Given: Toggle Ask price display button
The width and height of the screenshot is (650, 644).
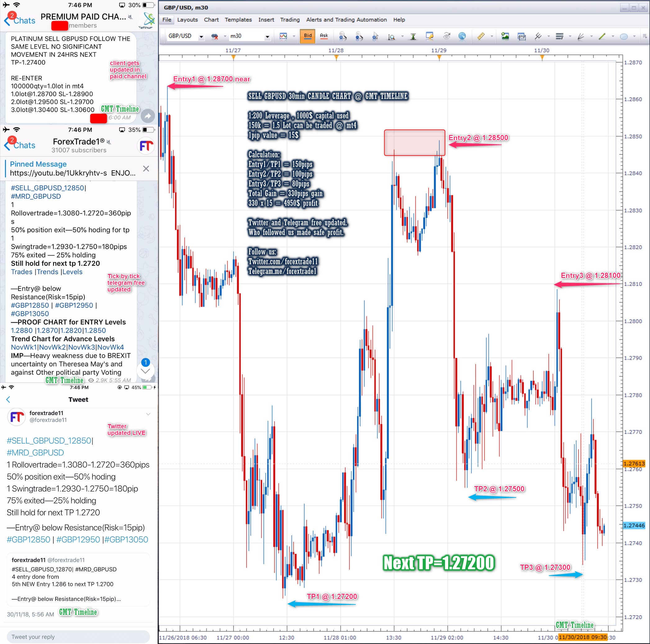Looking at the screenshot, I should pyautogui.click(x=324, y=36).
